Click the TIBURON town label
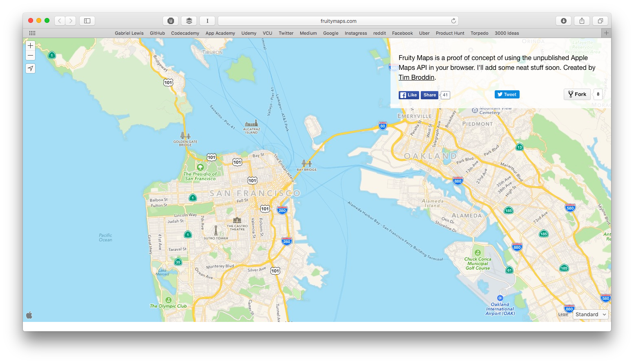The image size is (634, 364). point(213,52)
